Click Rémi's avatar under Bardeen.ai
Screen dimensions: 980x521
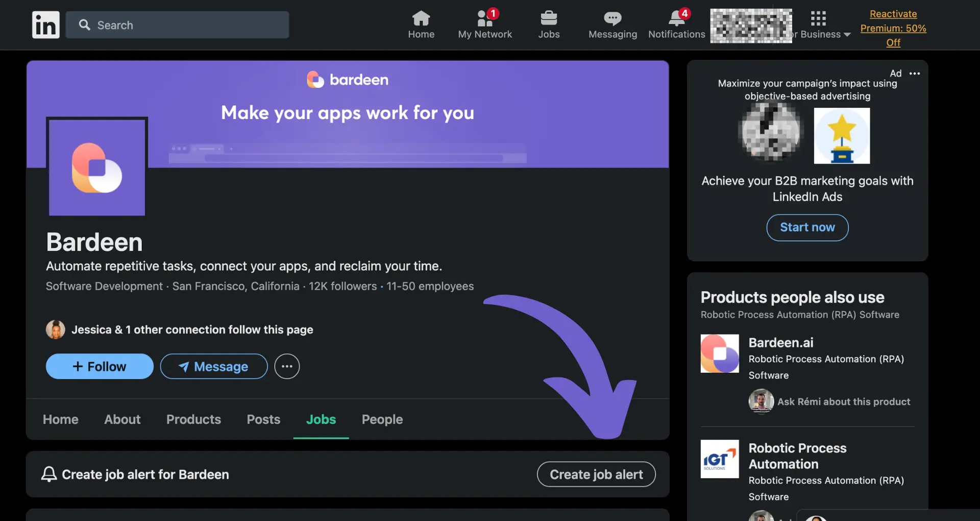coord(761,401)
